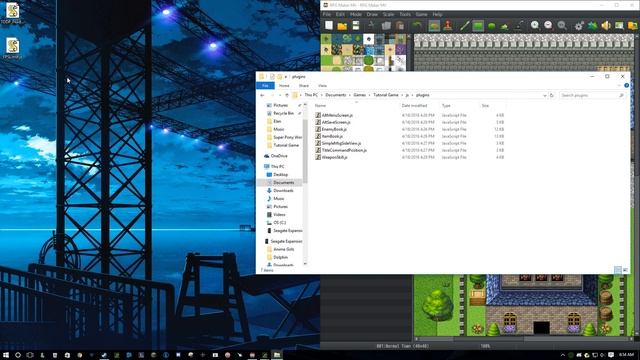Click Zoom In magnifier in RPG Maker
The image size is (640, 360).
click(535, 25)
